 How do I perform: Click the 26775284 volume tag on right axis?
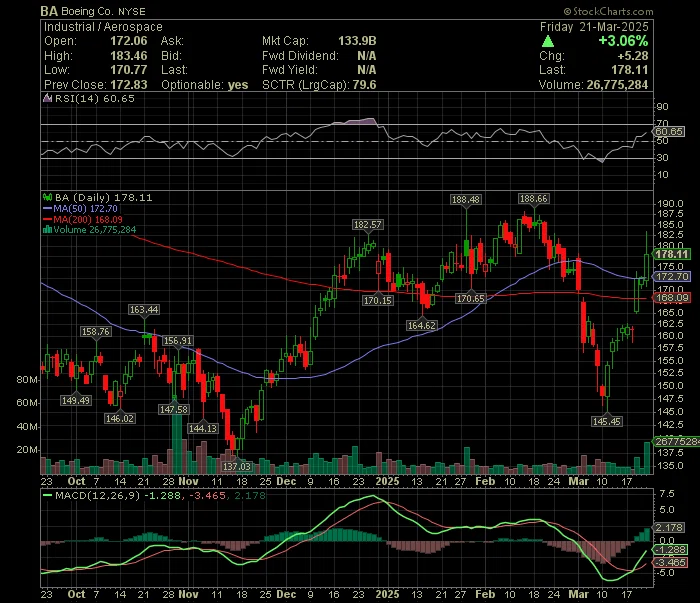point(676,441)
